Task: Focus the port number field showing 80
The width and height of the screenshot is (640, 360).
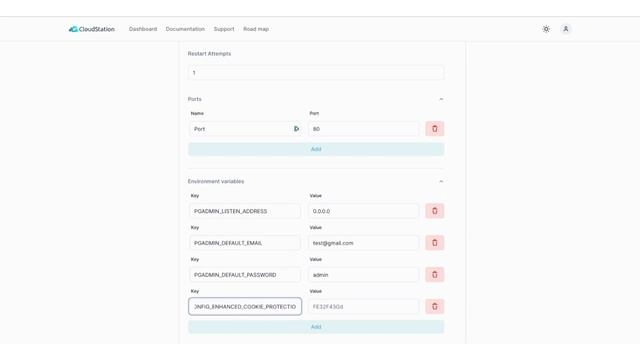Action: pyautogui.click(x=363, y=129)
